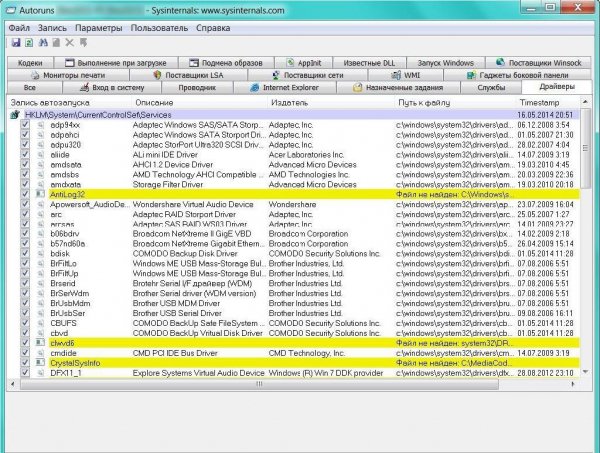This screenshot has width=600, height=453.
Task: Click the Delete X toolbar icon
Action: pos(70,42)
